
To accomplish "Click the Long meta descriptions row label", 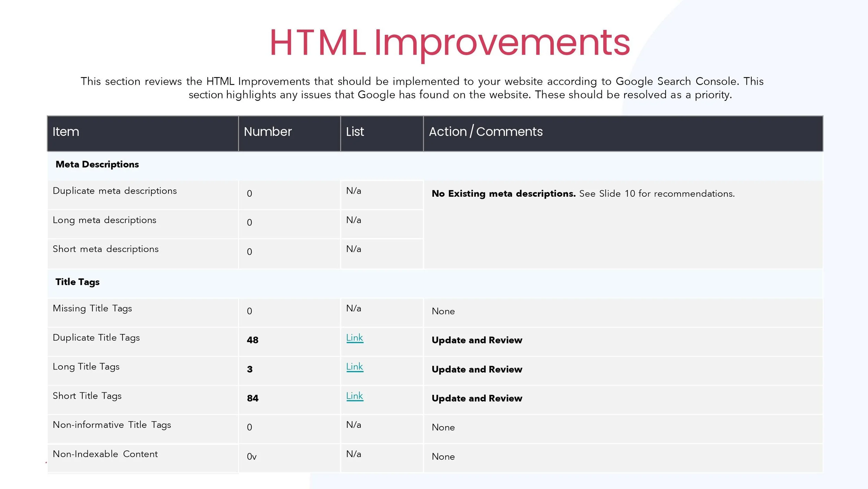I will (105, 220).
